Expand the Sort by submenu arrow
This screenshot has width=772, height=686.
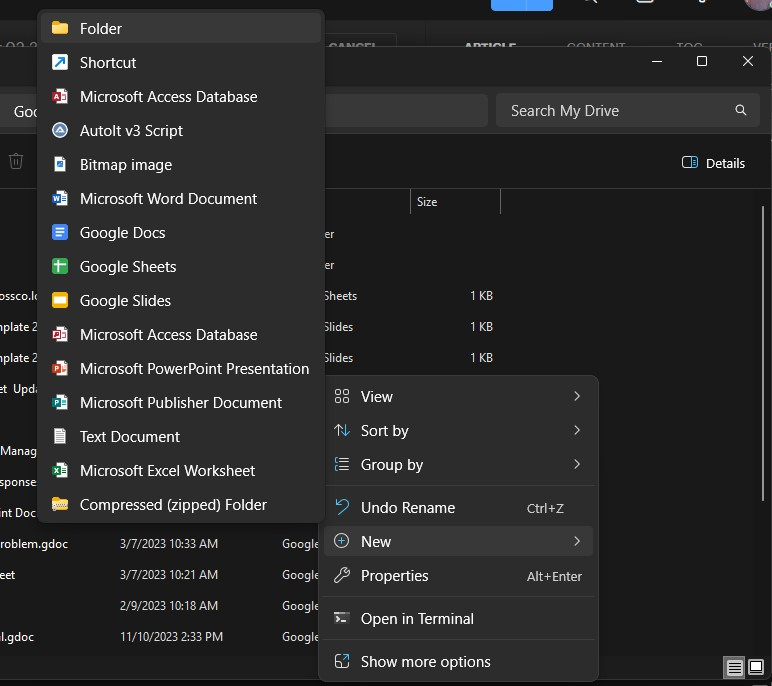[x=577, y=430]
